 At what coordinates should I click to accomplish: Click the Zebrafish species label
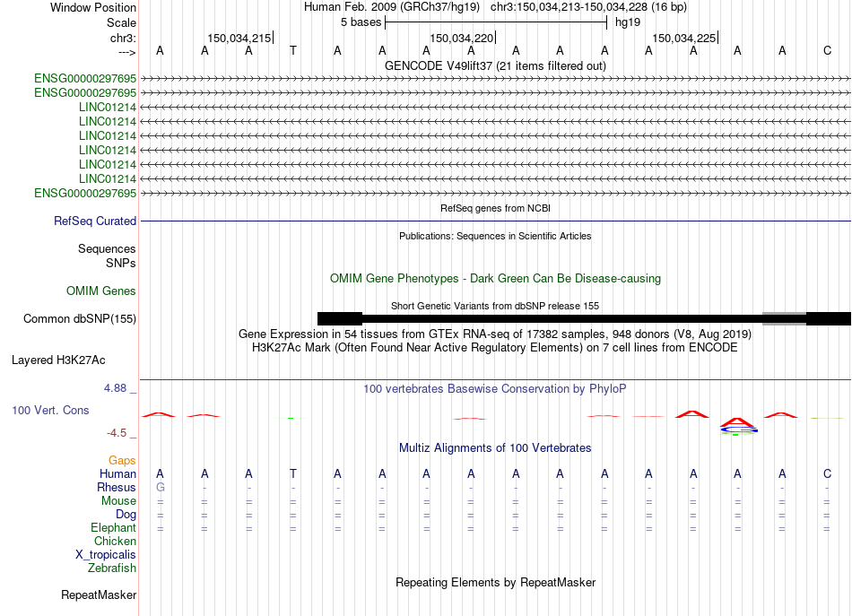(x=112, y=568)
